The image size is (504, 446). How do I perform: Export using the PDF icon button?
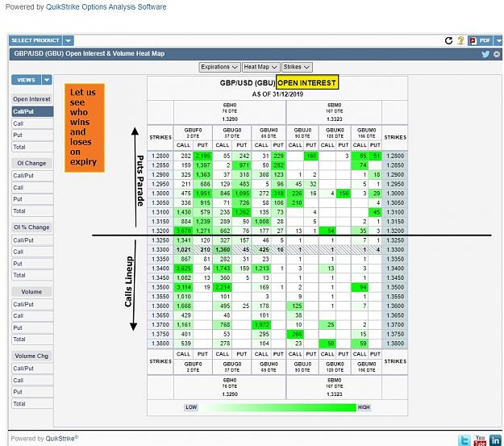point(481,40)
